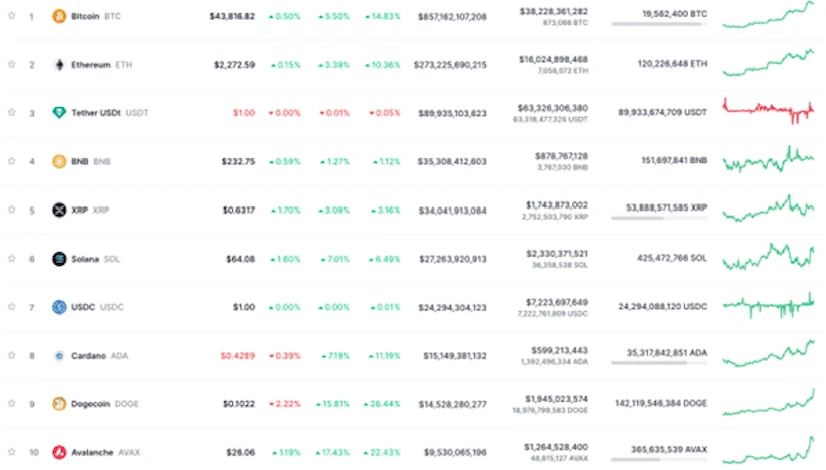View Tether's red 7-day sparkline chart
Viewport: 826px width, 470px height.
pyautogui.click(x=767, y=110)
